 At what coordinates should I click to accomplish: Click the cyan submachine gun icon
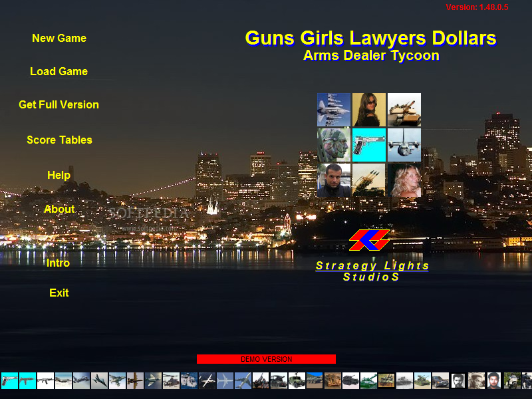[27, 380]
